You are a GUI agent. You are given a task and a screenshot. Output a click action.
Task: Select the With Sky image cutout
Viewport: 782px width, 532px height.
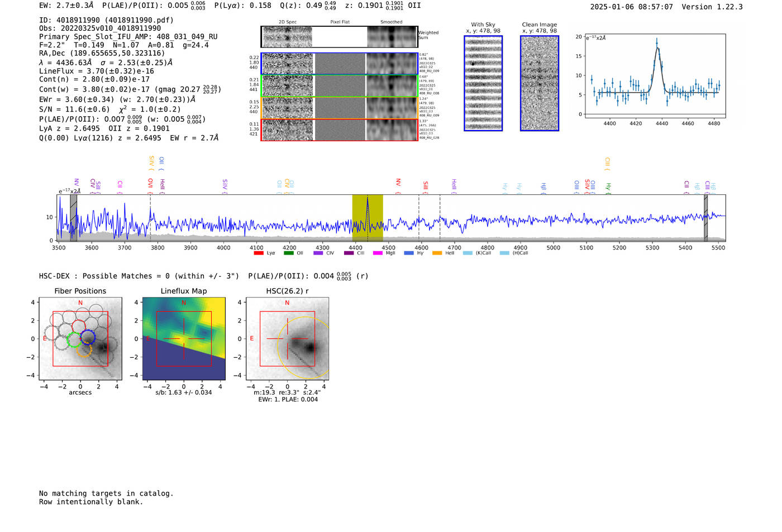point(483,83)
